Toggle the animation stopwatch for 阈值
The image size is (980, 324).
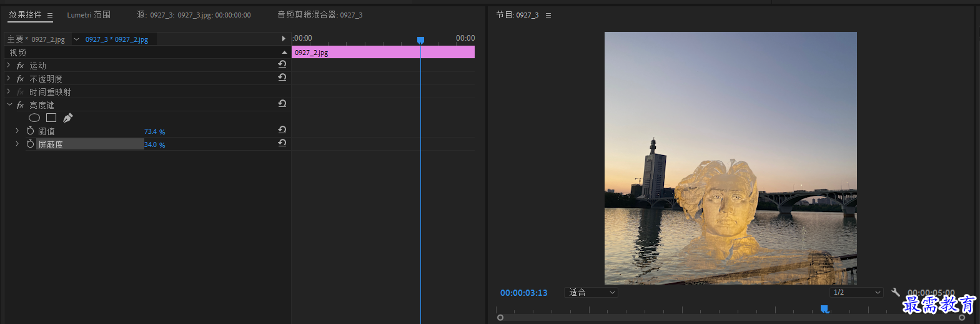pyautogui.click(x=30, y=131)
